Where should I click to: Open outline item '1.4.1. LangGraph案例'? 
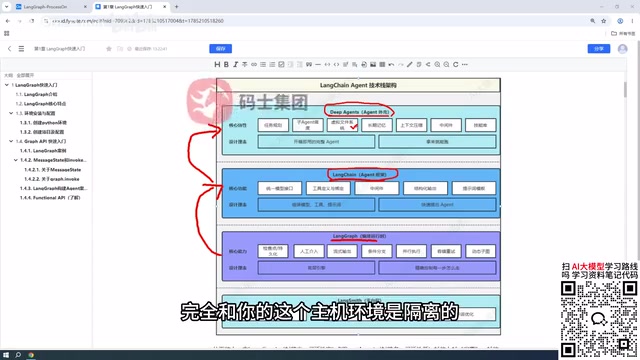[43, 151]
